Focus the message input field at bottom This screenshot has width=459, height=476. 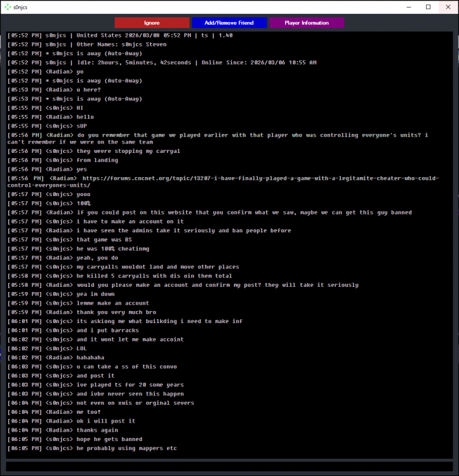point(229,465)
